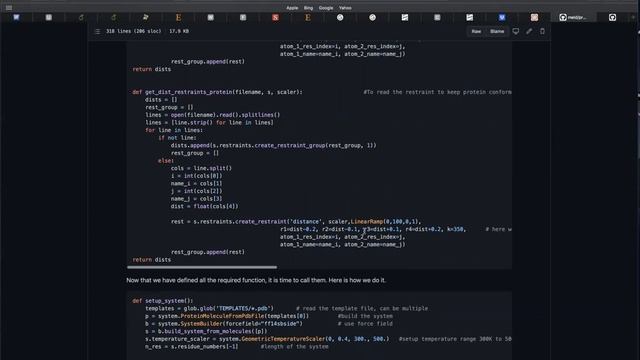Click the 'def setup_system():' line
Image resolution: width=640 pixels, height=360 pixels.
(x=162, y=301)
